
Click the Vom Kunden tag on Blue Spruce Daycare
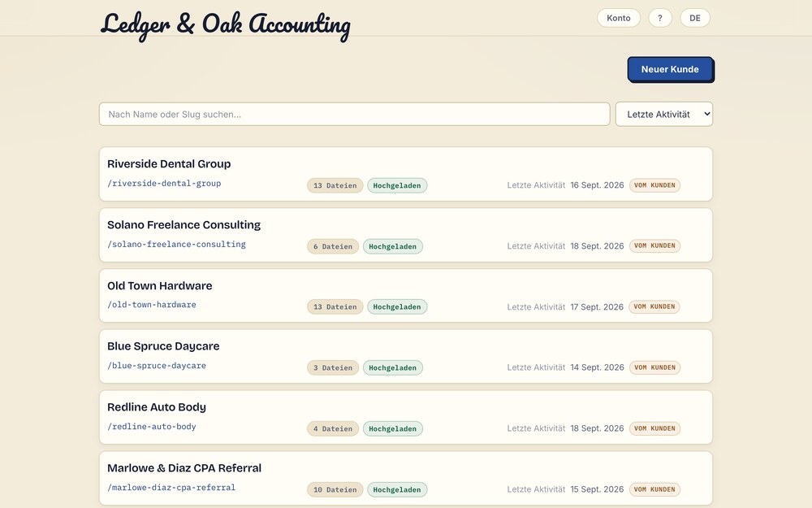pyautogui.click(x=655, y=367)
